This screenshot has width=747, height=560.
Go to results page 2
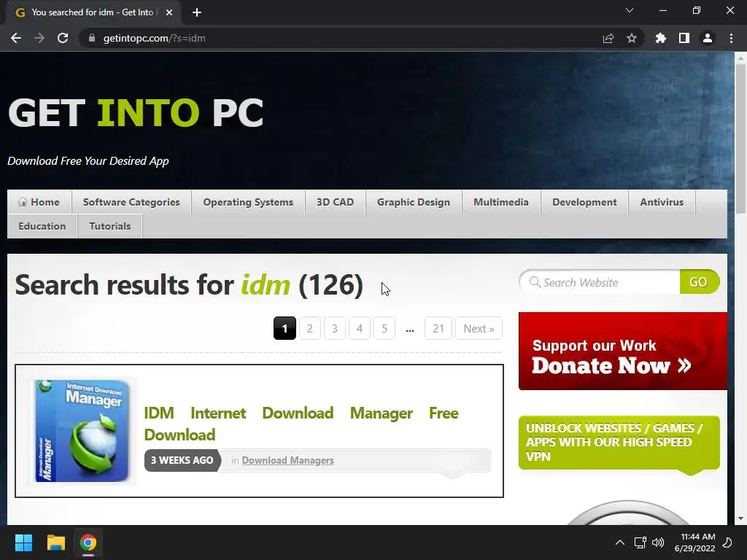point(309,329)
